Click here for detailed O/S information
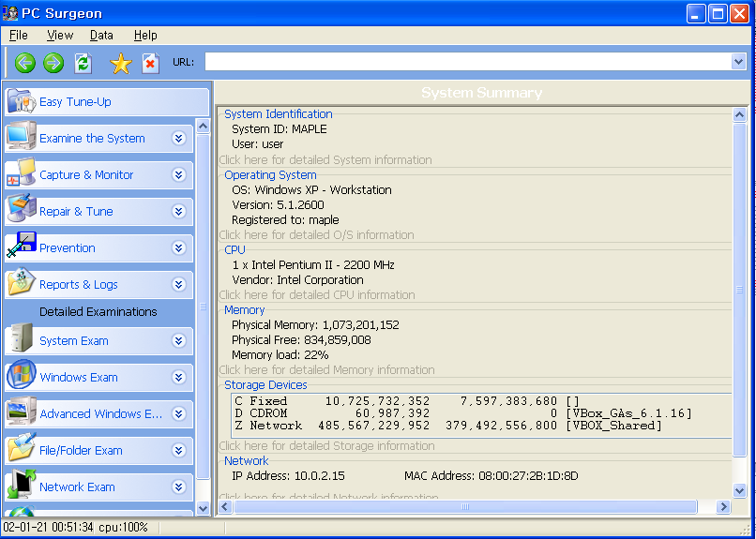The width and height of the screenshot is (756, 539). [316, 235]
